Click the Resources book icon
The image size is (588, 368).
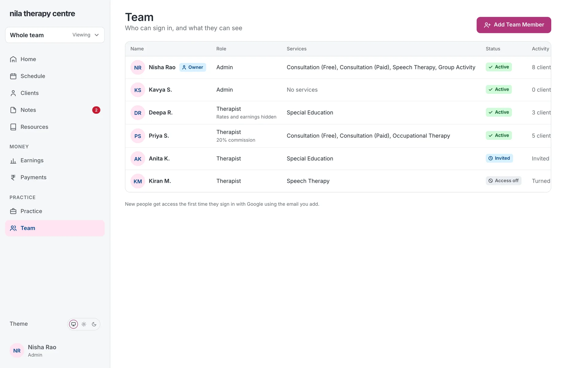[13, 127]
